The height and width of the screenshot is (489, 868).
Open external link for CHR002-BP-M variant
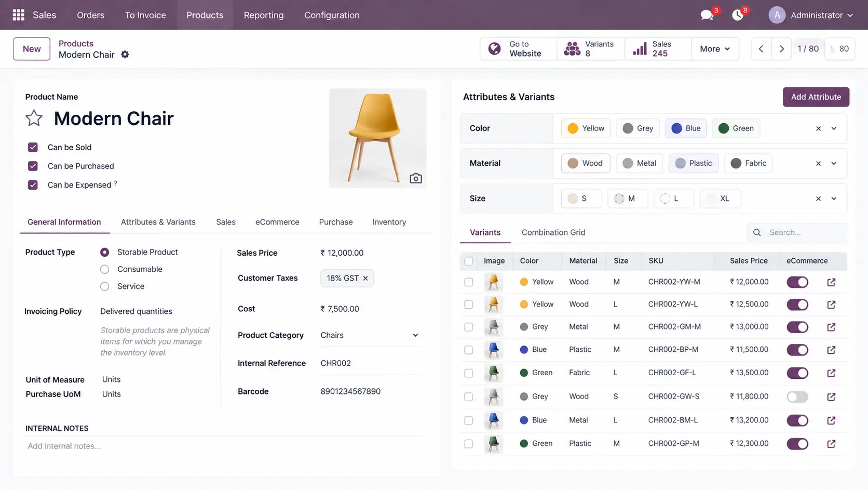point(831,350)
